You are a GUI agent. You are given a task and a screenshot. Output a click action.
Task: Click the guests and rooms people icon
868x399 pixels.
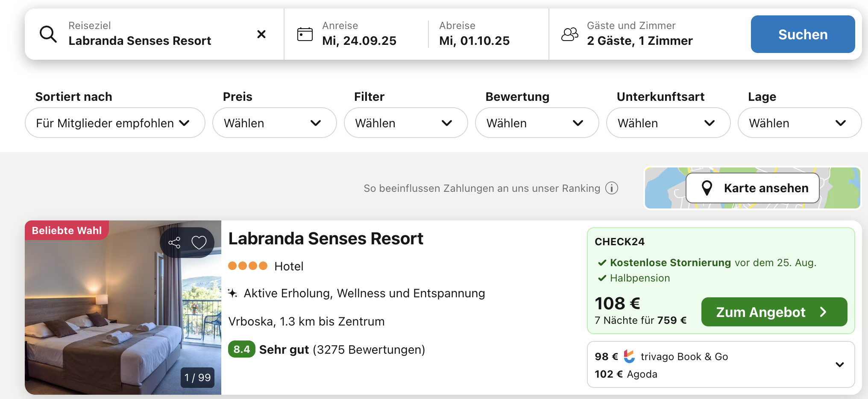click(x=570, y=34)
